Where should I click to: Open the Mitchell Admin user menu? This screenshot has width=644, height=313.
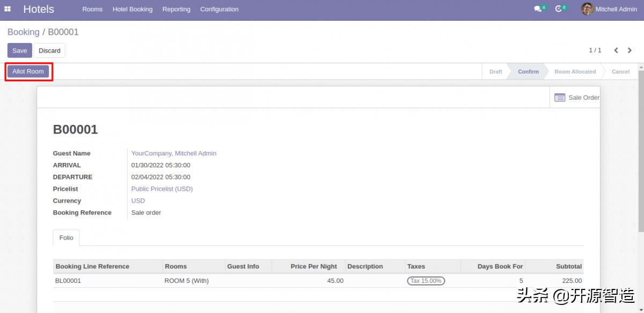click(x=616, y=9)
